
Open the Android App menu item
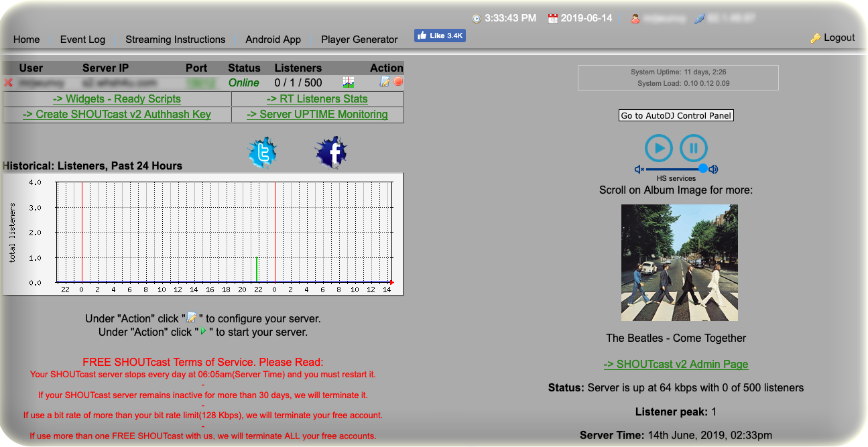click(273, 40)
